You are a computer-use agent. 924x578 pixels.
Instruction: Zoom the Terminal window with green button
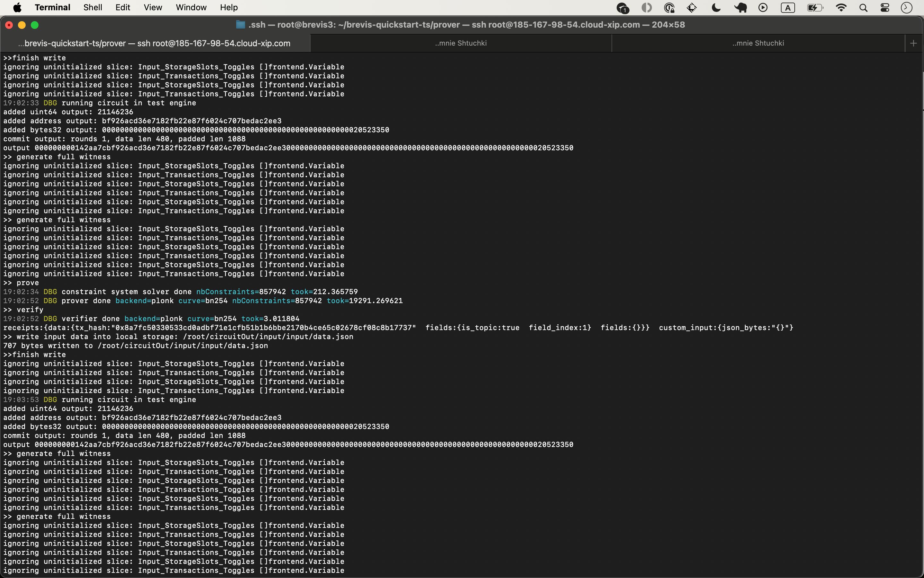tap(35, 25)
